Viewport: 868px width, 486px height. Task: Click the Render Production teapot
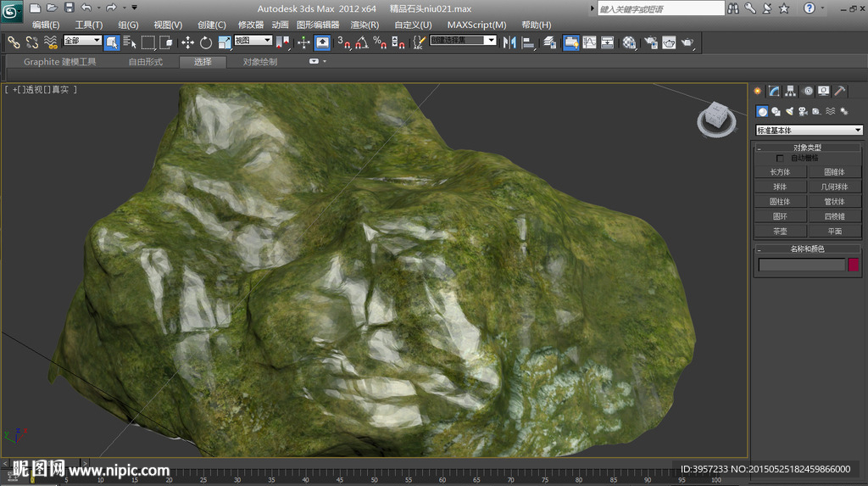pos(687,42)
